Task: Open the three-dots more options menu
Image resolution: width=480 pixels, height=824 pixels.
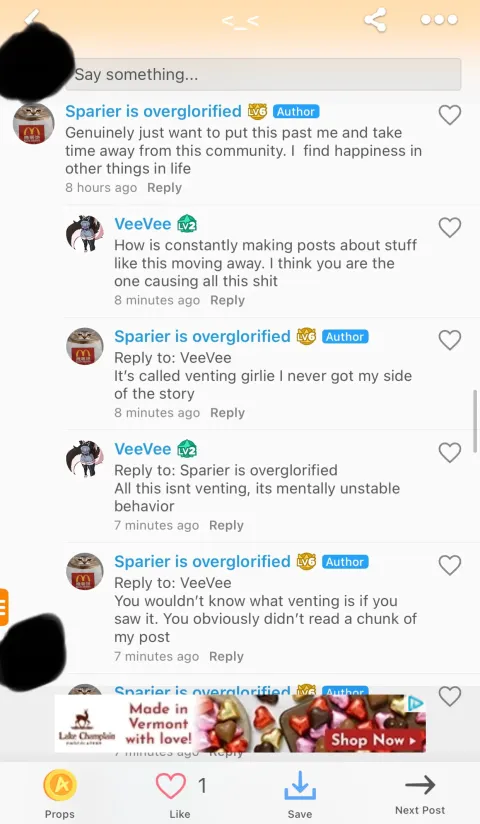Action: pyautogui.click(x=439, y=20)
